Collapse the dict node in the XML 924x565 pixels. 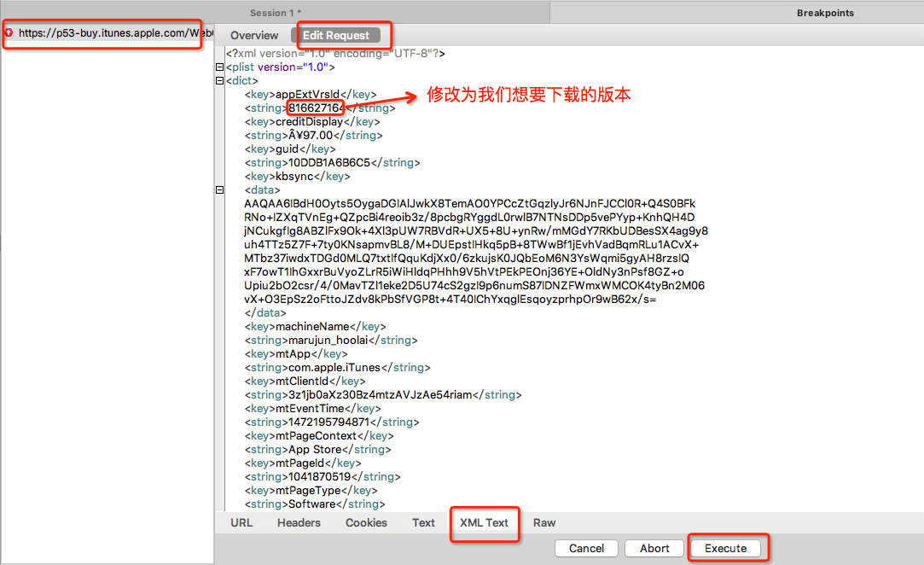[219, 81]
